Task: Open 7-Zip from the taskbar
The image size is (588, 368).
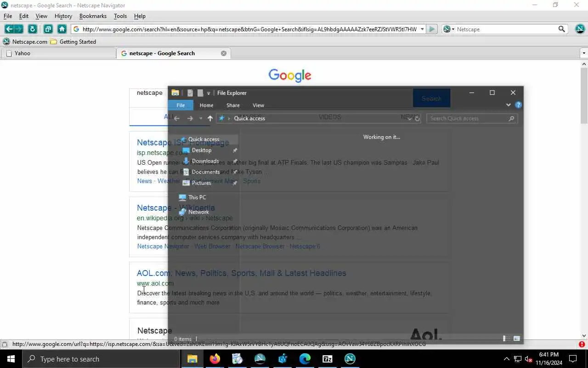Action: pos(328,359)
